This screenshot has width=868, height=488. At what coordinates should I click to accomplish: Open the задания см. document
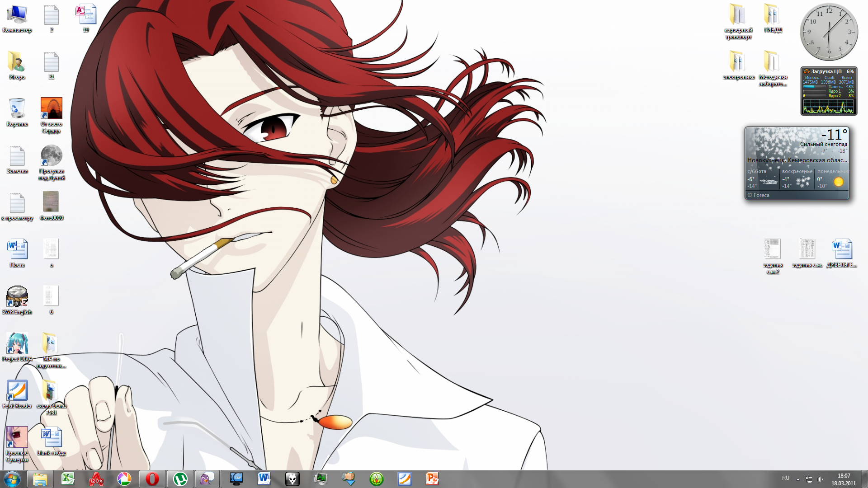pos(807,253)
